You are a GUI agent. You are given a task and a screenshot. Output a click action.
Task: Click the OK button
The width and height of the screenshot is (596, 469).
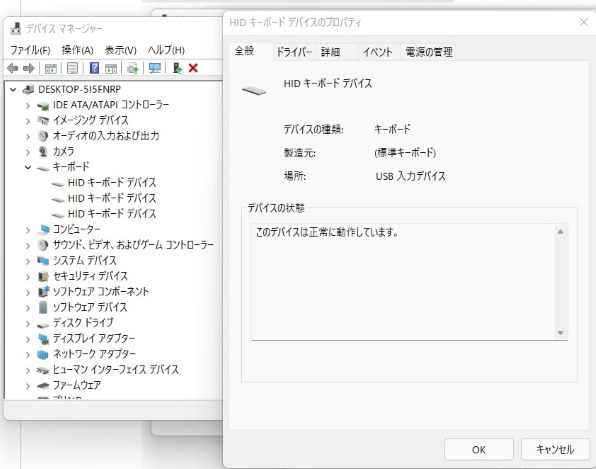pos(479,450)
